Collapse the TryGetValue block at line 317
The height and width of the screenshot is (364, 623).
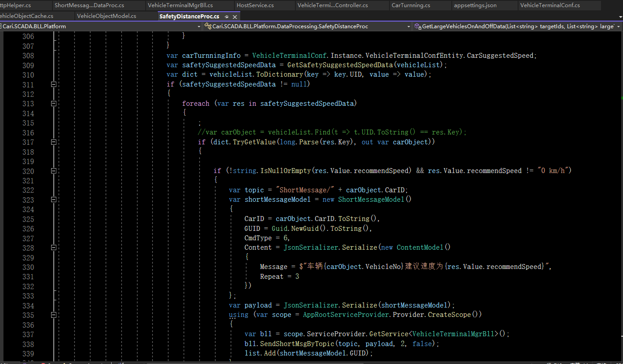(54, 142)
